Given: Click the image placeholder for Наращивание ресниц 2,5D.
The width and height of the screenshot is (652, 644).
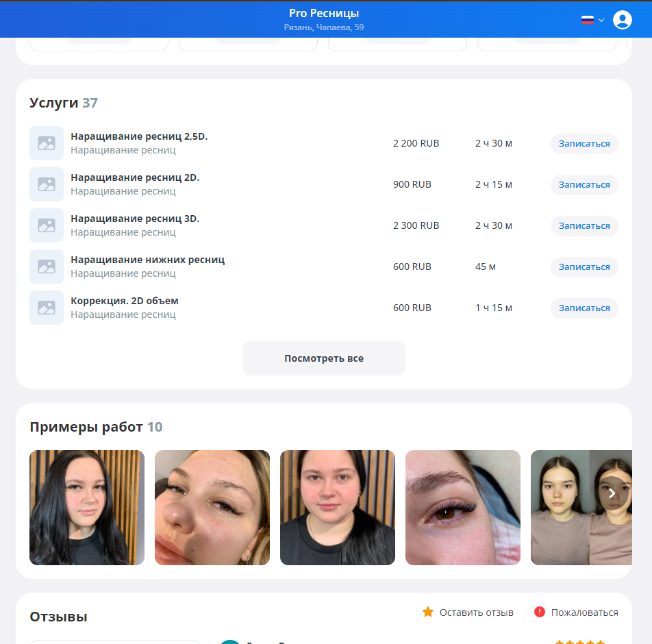Looking at the screenshot, I should coord(47,143).
